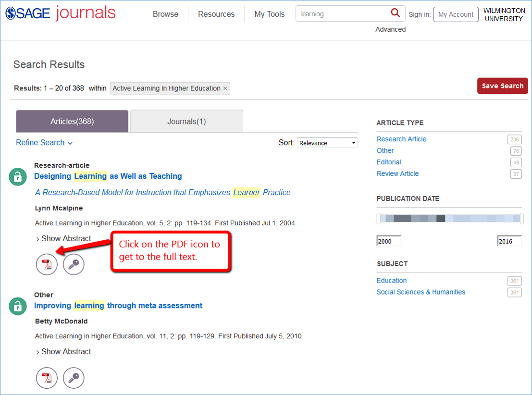Open the Browse menu
532x395 pixels.
click(165, 14)
